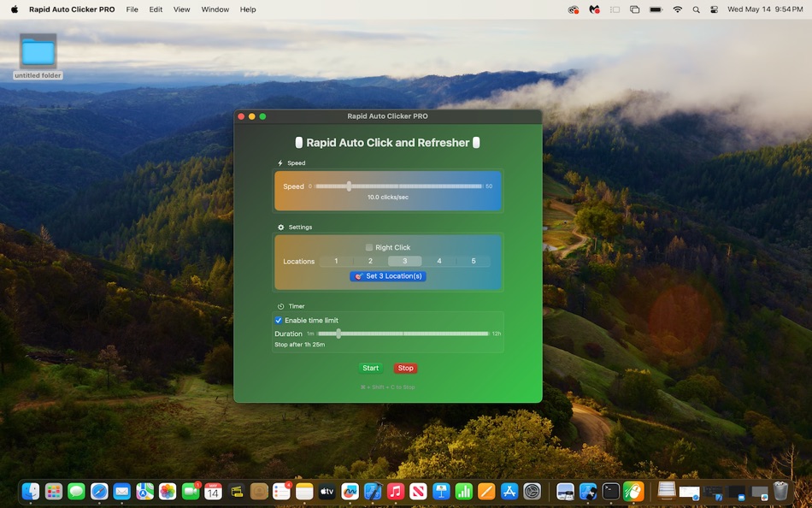This screenshot has height=508, width=812.
Task: Select location count 5
Action: [474, 261]
